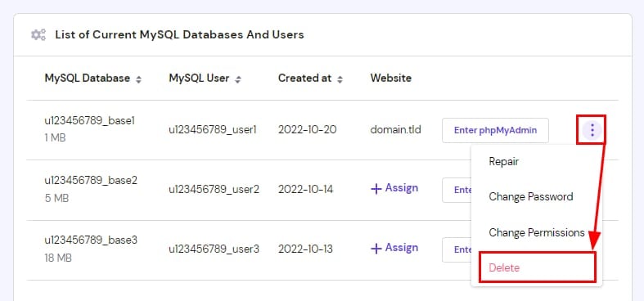The image size is (644, 301).
Task: Click the gears icon beside the list title
Action: (38, 34)
